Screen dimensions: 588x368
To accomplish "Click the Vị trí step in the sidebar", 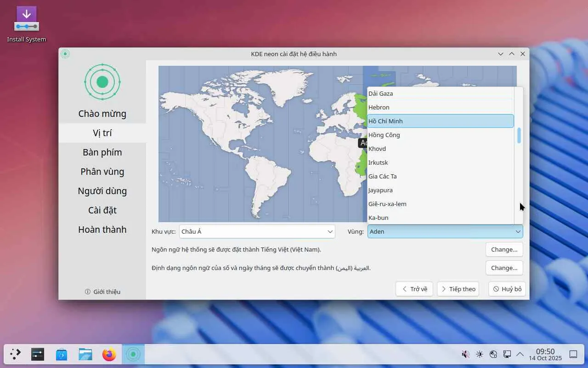I will click(102, 133).
